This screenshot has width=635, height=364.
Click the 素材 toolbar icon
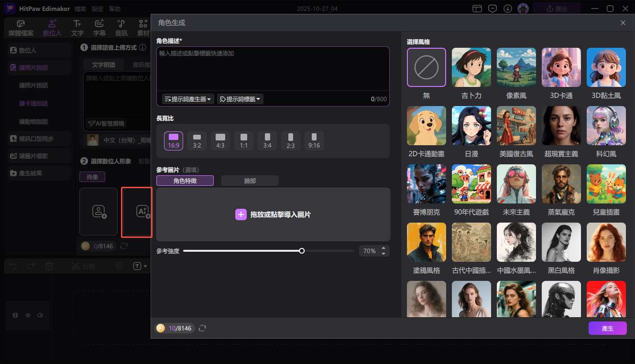coord(142,27)
